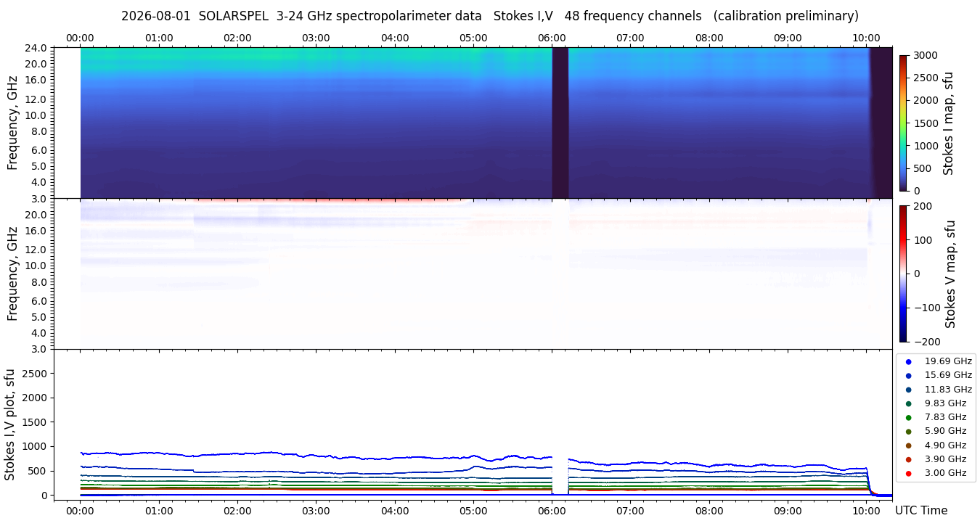Click the UTC Time axis label
Viewport: 980px width, 526px height.
click(x=921, y=511)
